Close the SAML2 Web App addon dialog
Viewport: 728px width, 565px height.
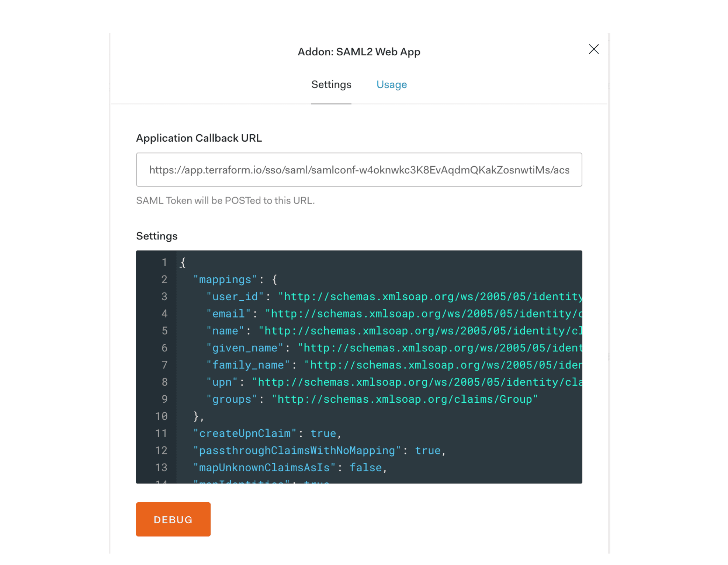[593, 49]
